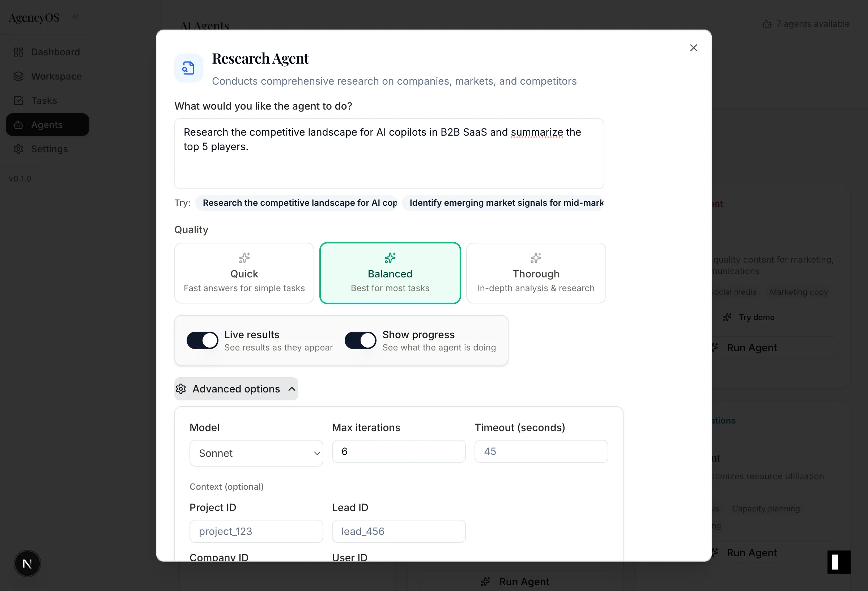868x591 pixels.
Task: Click the Max iterations input field
Action: coord(398,451)
